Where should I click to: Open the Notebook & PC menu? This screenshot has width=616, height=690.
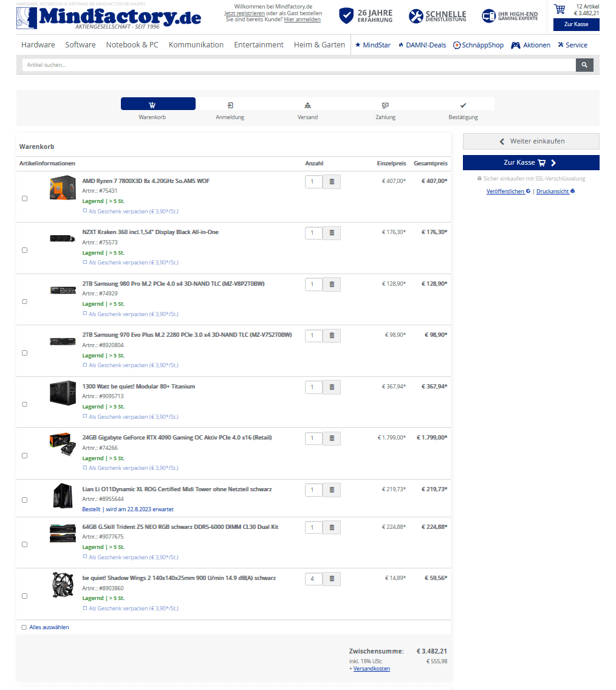click(x=132, y=45)
